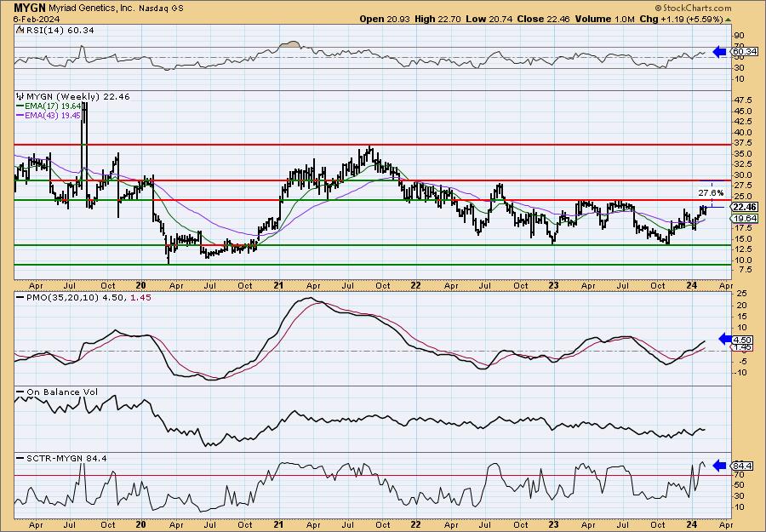The height and width of the screenshot is (532, 766).
Task: Click the 4.50 PMO value tag
Action: click(743, 340)
